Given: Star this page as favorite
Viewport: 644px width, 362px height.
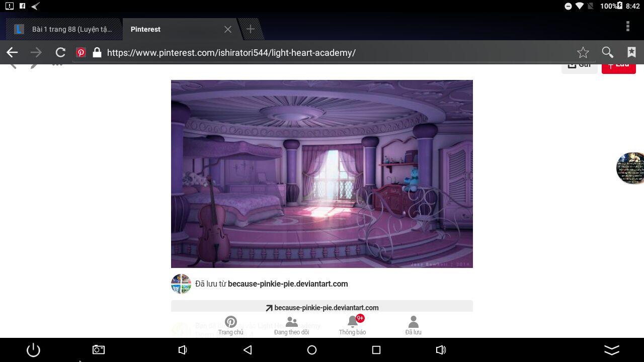Looking at the screenshot, I should [583, 52].
